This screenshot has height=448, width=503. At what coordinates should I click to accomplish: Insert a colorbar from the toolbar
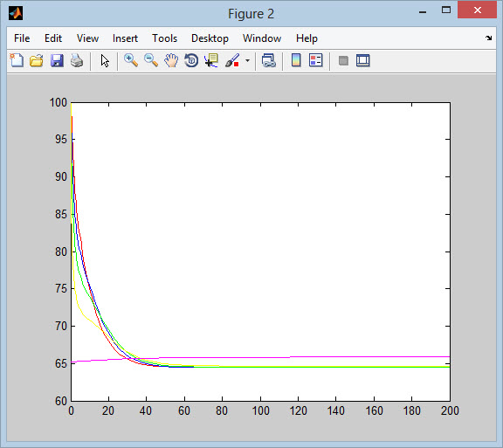click(x=296, y=60)
